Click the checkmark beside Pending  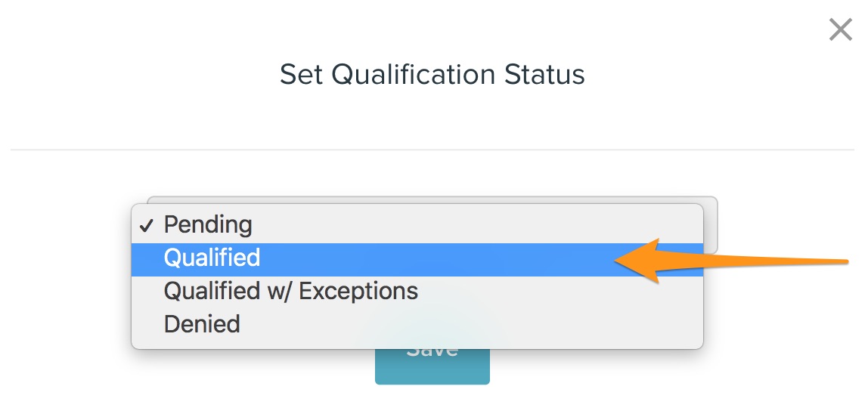pos(147,225)
